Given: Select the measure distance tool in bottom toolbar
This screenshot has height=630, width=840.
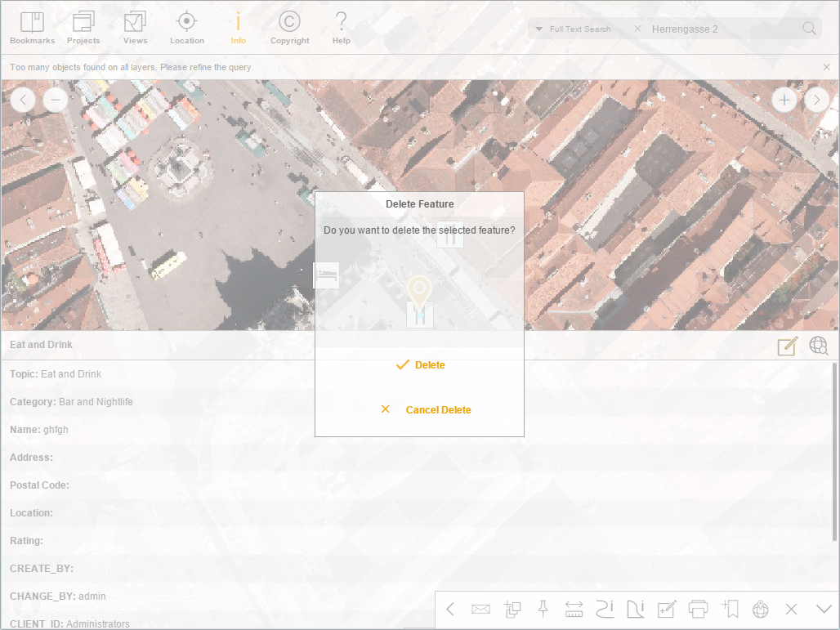Looking at the screenshot, I should (x=574, y=609).
